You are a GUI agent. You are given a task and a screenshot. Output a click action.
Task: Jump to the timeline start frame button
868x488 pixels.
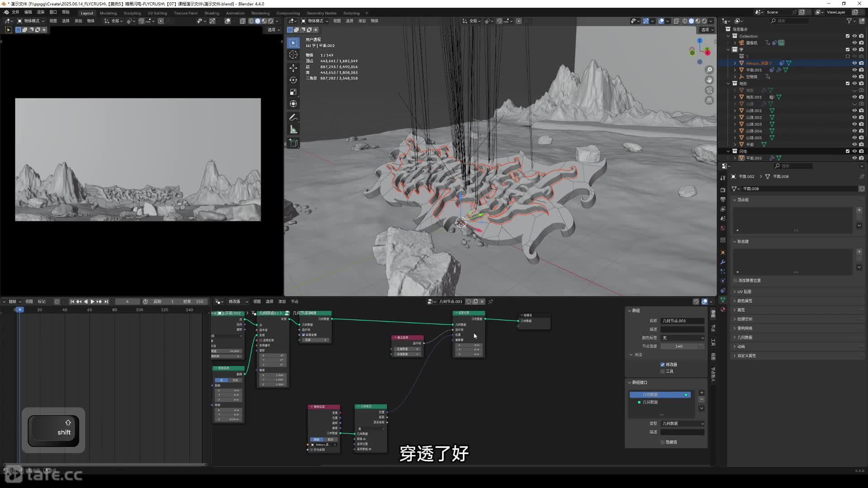coord(72,301)
